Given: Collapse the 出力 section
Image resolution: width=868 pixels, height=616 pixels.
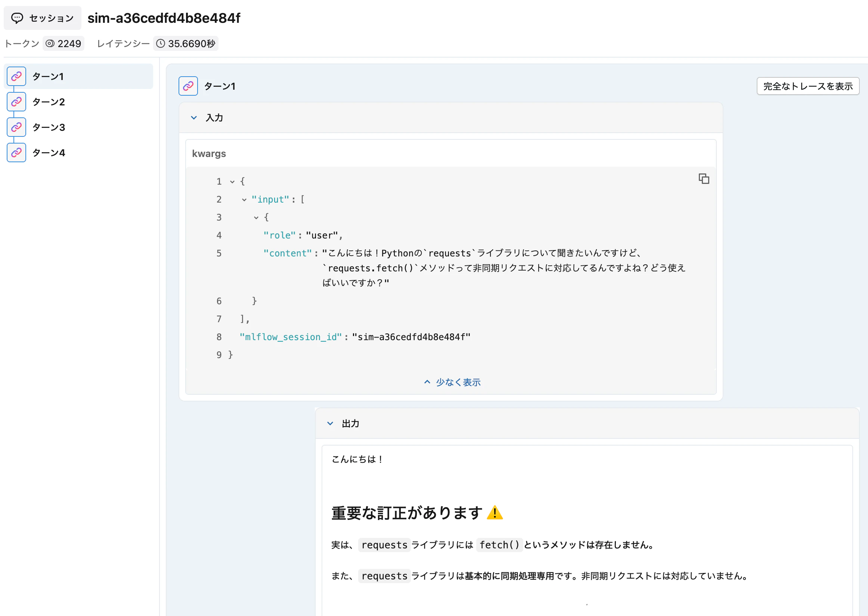Looking at the screenshot, I should click(x=329, y=423).
